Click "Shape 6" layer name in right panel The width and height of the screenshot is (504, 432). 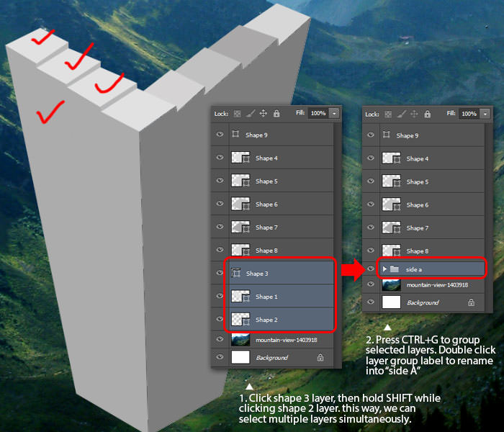pyautogui.click(x=417, y=204)
